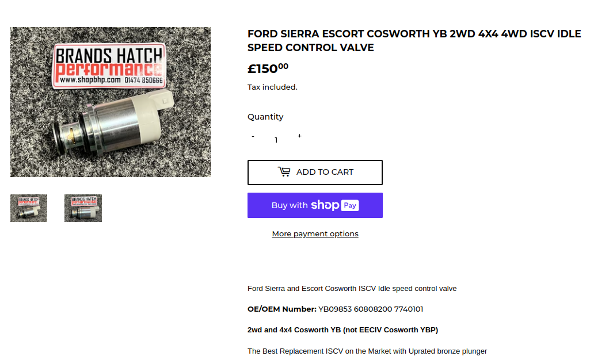590x364 pixels.
Task: Increase quantity with the plus button
Action: pos(299,136)
